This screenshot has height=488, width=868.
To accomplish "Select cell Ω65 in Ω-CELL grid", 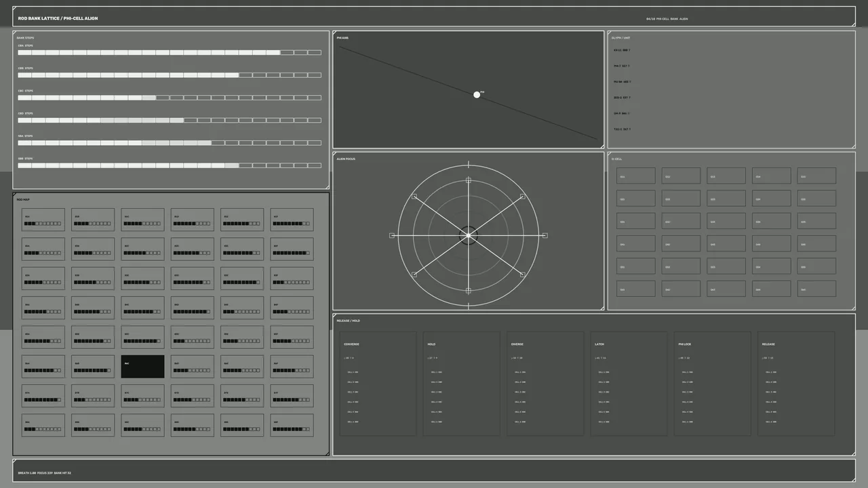I will tap(816, 289).
